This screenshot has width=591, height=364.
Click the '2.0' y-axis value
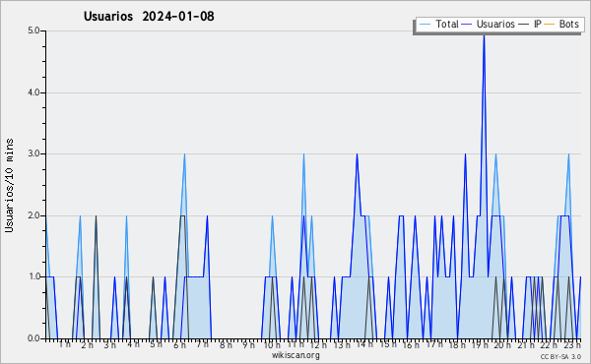pos(33,215)
